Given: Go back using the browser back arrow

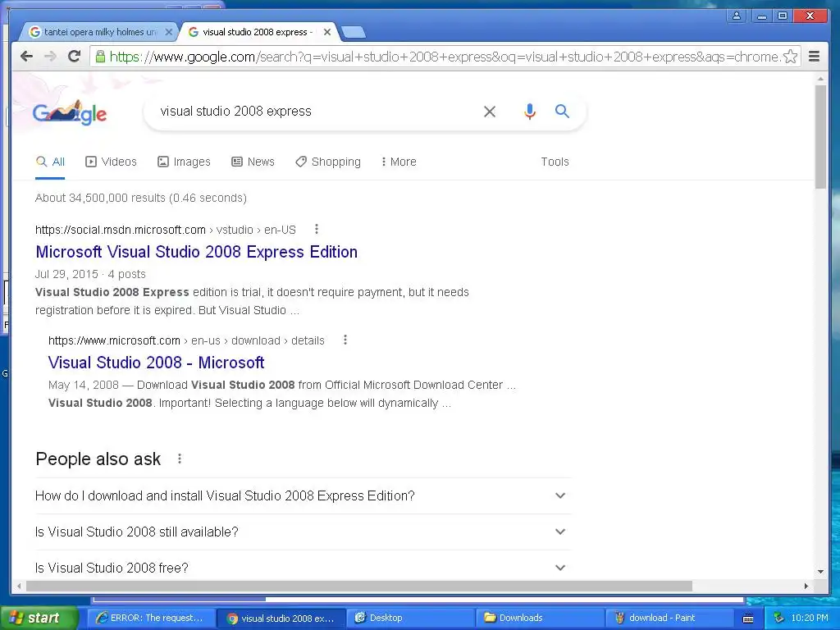Looking at the screenshot, I should tap(26, 57).
